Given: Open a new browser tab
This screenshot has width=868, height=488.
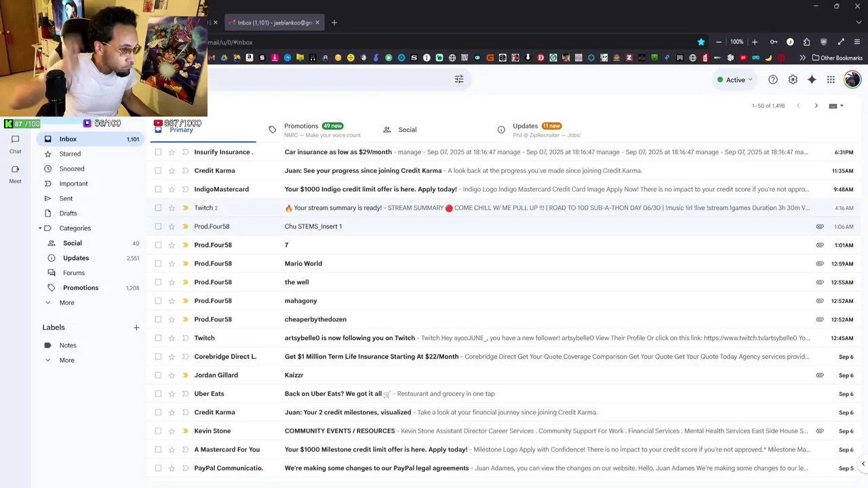Looking at the screenshot, I should click(x=334, y=22).
